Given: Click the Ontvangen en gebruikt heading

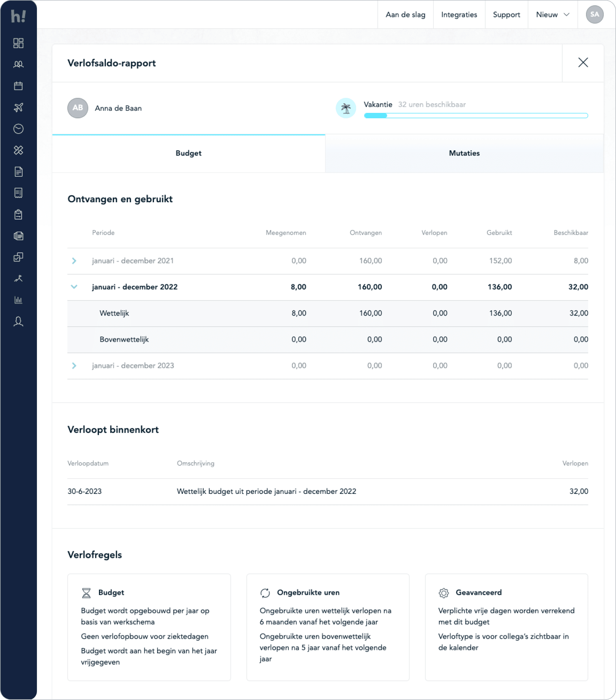Looking at the screenshot, I should 120,199.
